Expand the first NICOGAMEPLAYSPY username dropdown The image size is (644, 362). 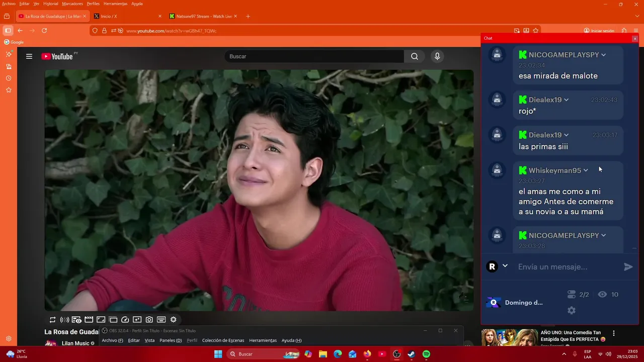click(x=603, y=55)
